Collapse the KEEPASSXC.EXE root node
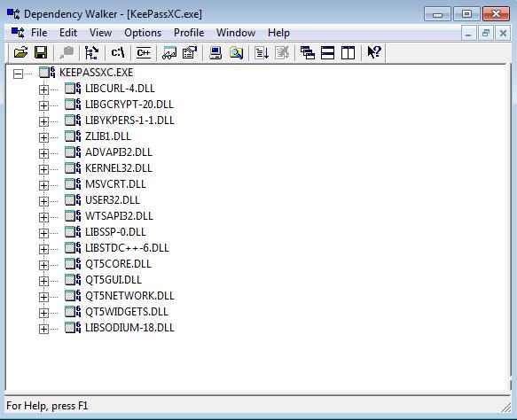This screenshot has height=420, width=517. click(18, 74)
